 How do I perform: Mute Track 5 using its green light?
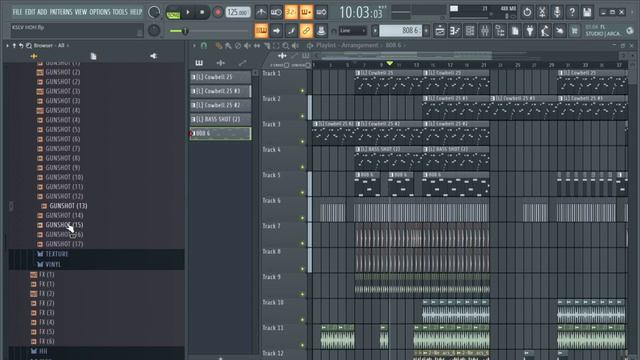(x=302, y=192)
